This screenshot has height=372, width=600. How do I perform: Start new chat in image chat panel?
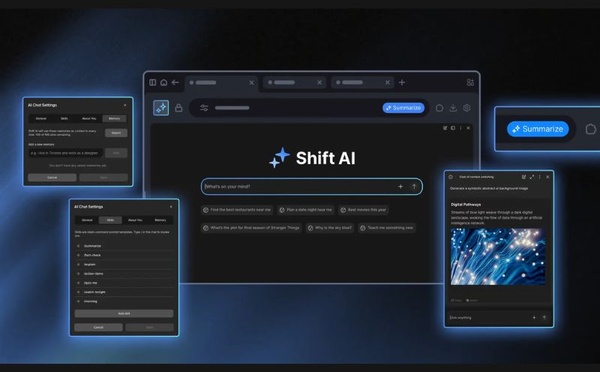pos(524,177)
